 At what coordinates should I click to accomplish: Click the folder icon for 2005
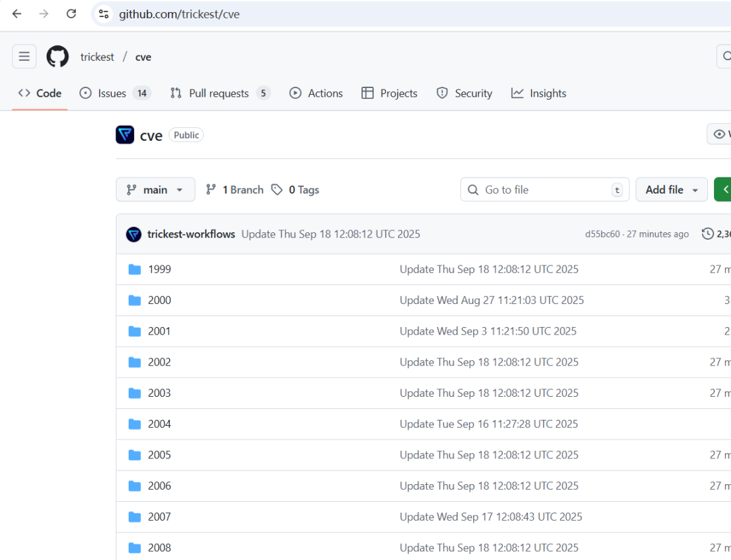(135, 455)
